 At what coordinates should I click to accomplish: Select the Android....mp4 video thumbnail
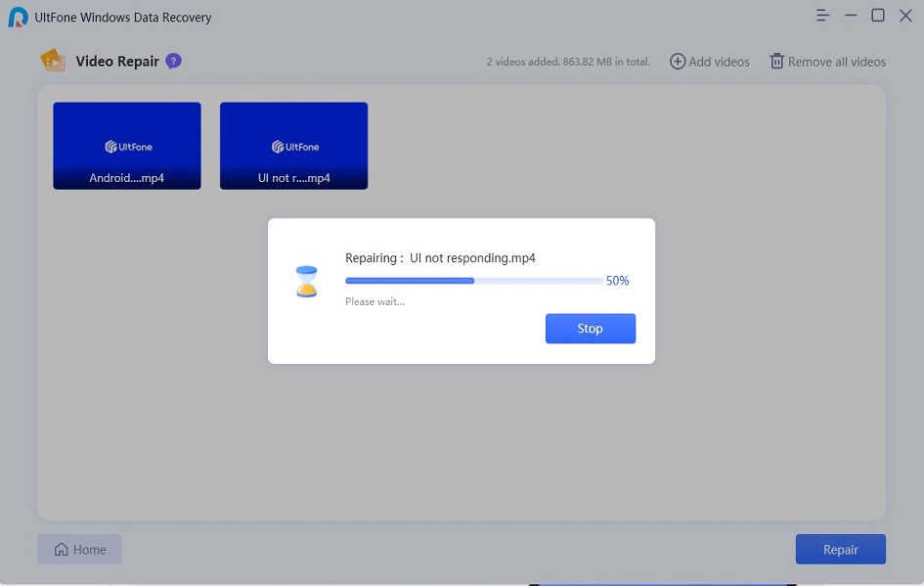127,146
